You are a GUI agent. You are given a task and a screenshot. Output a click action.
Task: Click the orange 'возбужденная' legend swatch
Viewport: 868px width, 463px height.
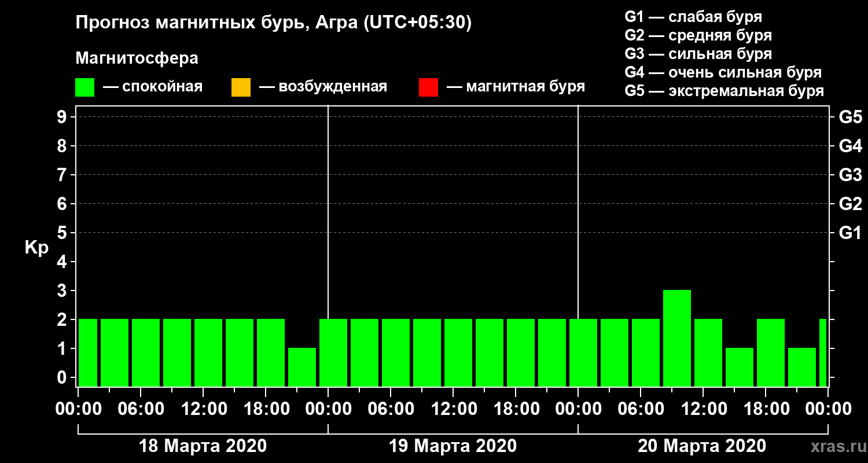click(241, 87)
